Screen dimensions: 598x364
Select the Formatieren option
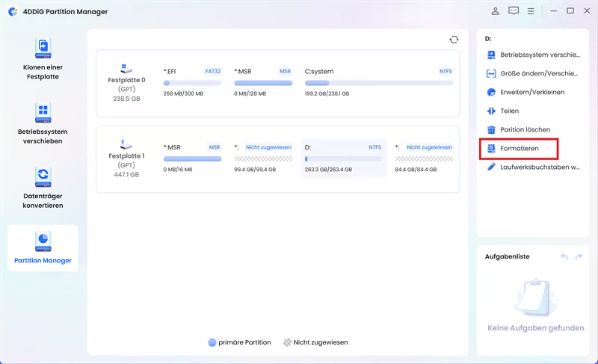[519, 149]
